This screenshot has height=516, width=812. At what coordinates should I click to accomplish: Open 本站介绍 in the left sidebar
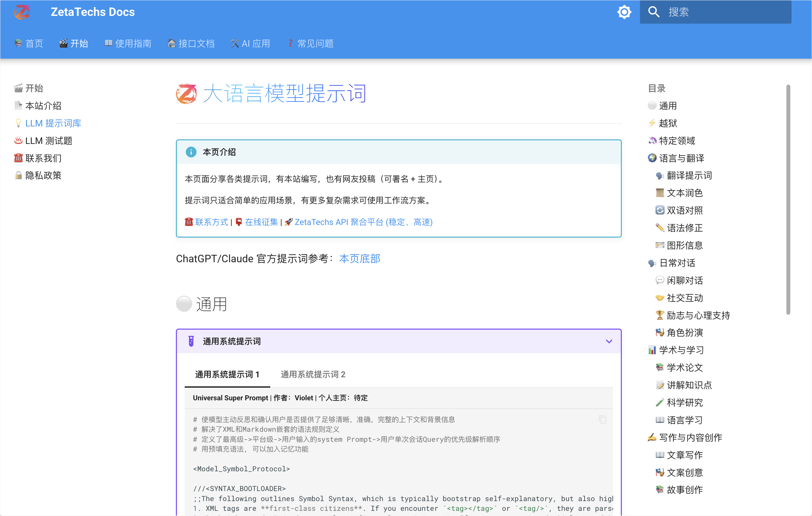tap(38, 106)
